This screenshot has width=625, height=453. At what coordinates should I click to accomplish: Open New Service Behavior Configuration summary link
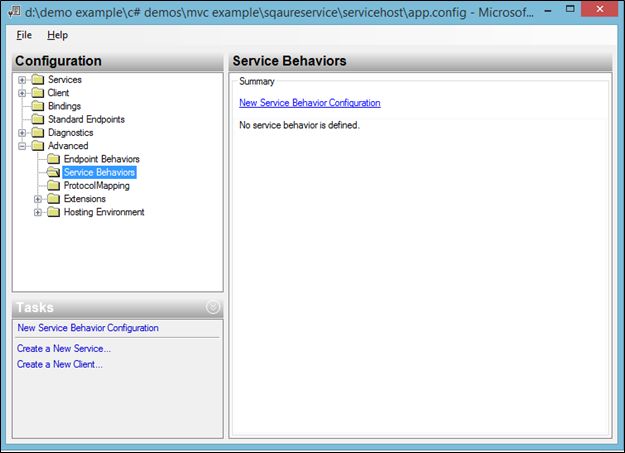[310, 103]
